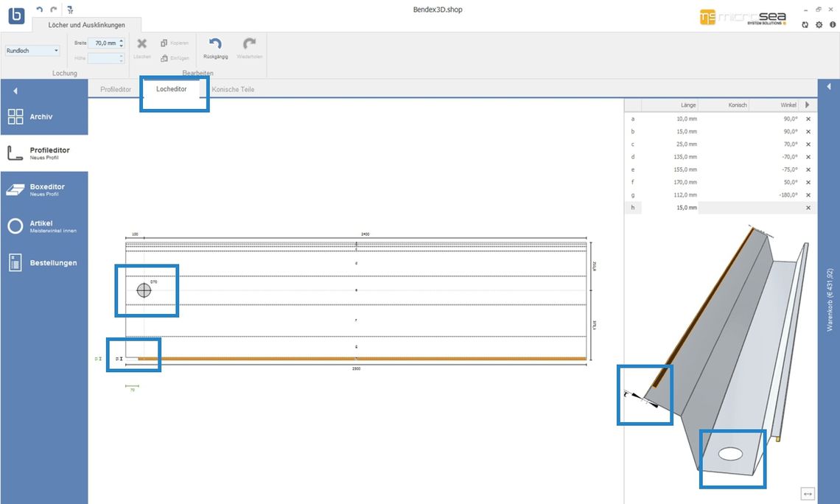Open Bestellungen in the sidebar

[x=44, y=262]
